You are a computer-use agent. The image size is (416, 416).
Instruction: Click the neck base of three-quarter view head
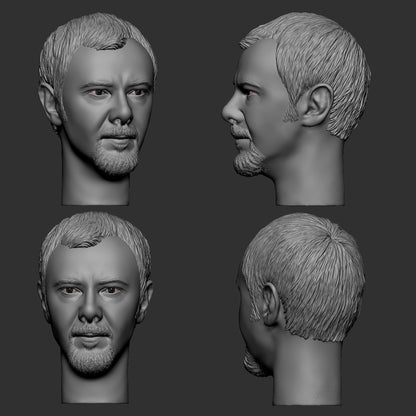(x=95, y=194)
